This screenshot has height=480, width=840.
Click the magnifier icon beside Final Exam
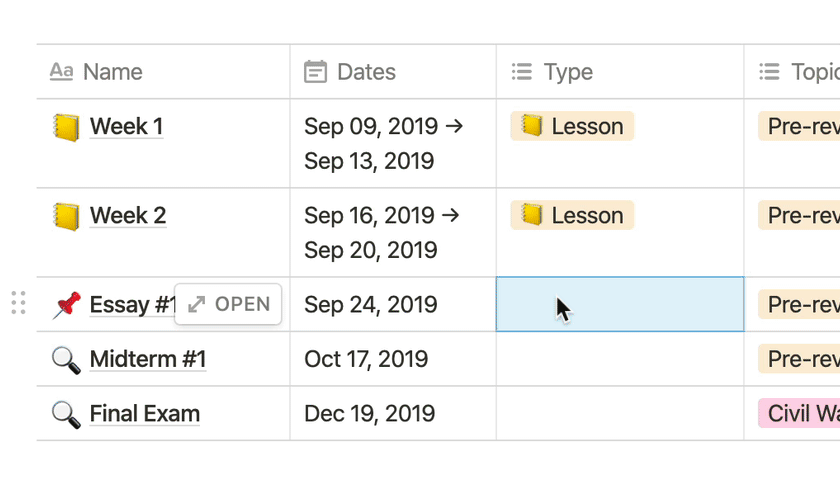66,414
